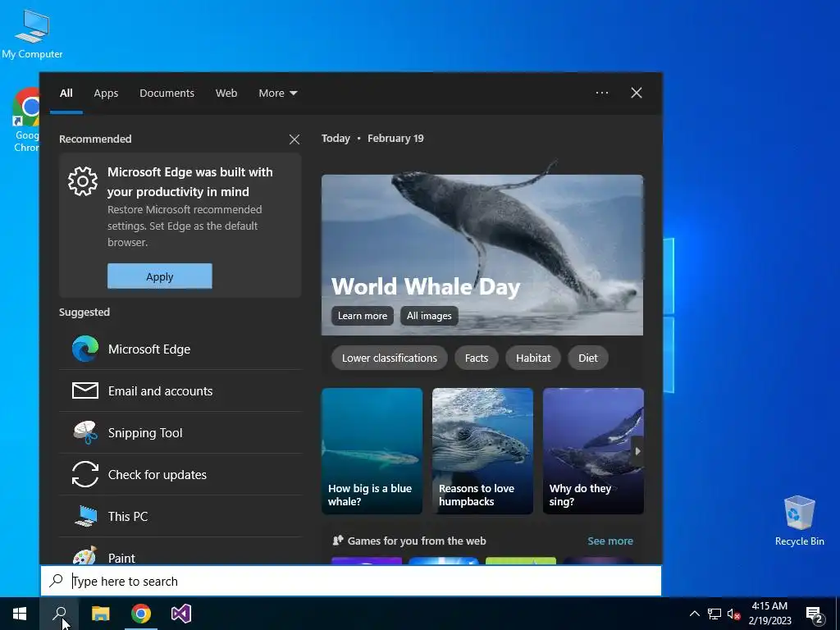Focus the 'Type here to search' box
840x630 pixels.
pyautogui.click(x=351, y=581)
